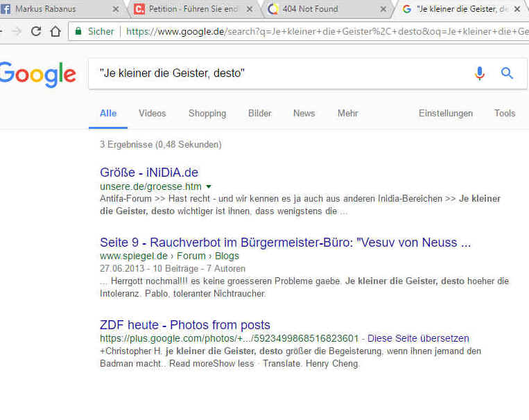Click the Facebook favicon on Markus Rabanus tab
The height and width of the screenshot is (420, 529).
point(6,9)
